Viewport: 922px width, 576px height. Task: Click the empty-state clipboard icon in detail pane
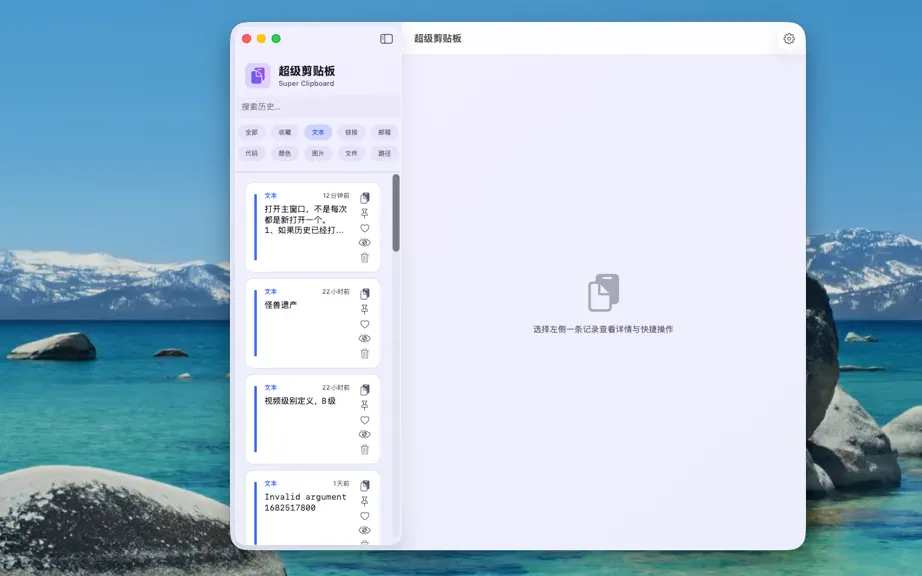point(603,293)
